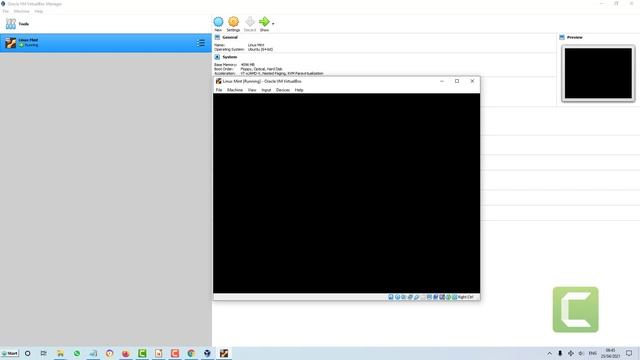Open red Camtasia recorder taskbar icon
Viewport: 640px width, 360px height.
coord(175,353)
